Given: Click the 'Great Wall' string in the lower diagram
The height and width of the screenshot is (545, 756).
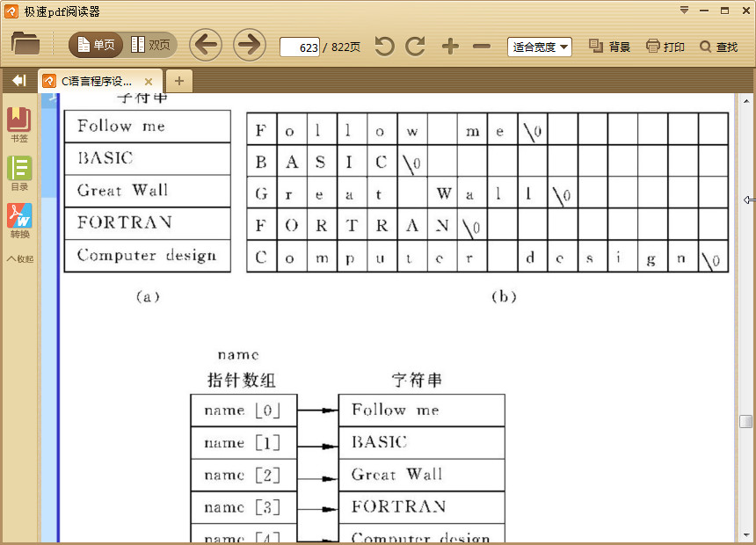Looking at the screenshot, I should pos(396,474).
